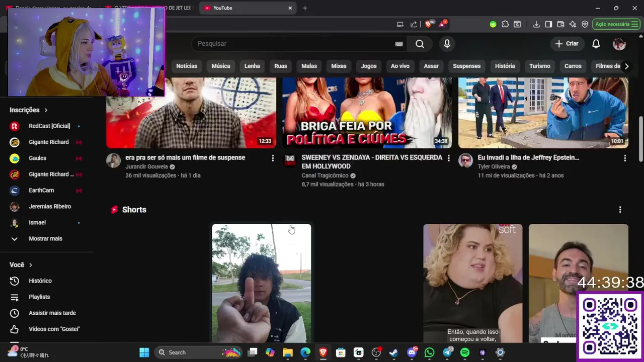
Task: Open the browser downloads icon
Action: coord(536,24)
